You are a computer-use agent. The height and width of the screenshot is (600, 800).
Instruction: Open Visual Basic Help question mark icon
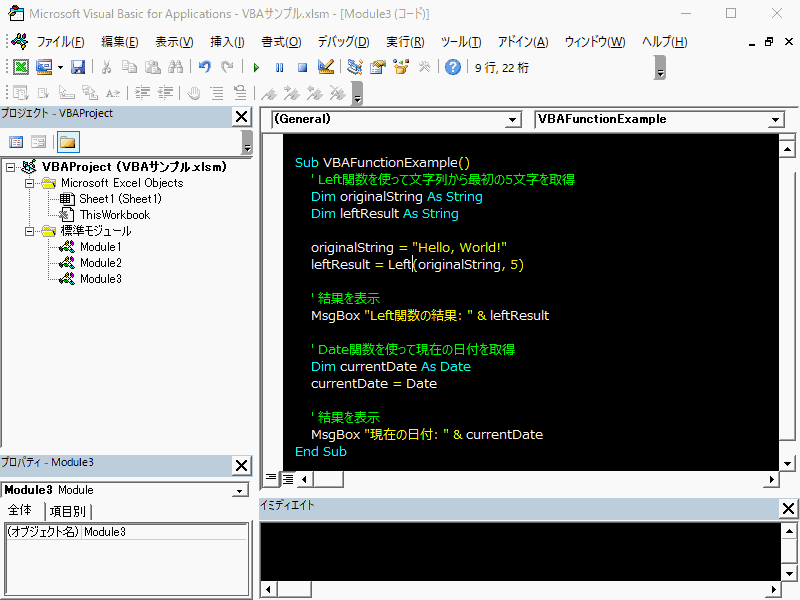tap(453, 67)
